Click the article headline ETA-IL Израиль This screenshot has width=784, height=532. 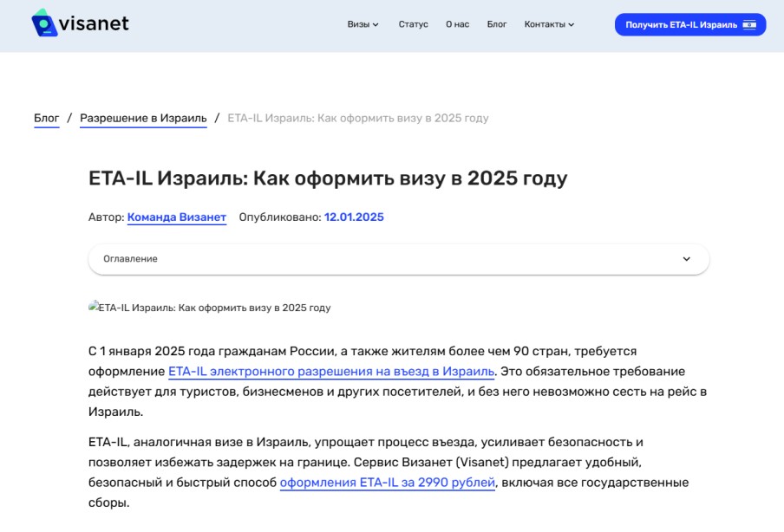(x=328, y=178)
